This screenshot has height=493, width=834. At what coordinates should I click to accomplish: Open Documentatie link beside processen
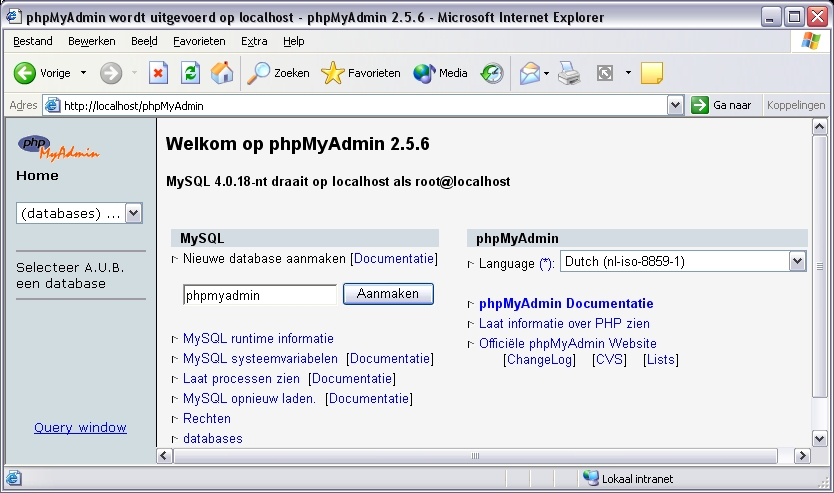click(x=352, y=379)
